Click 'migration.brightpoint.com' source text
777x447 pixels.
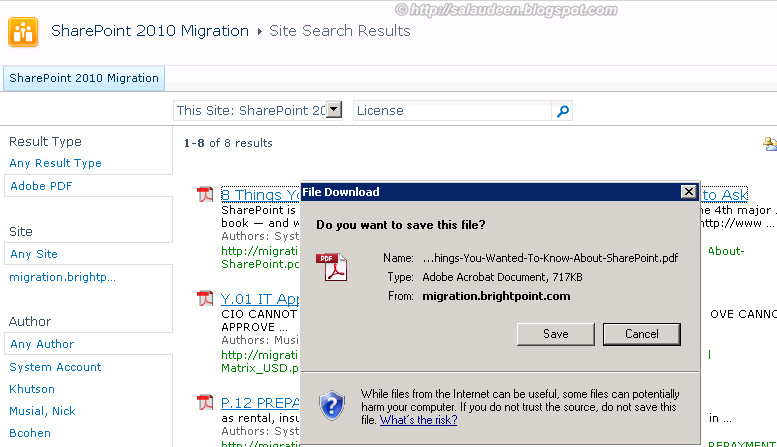pyautogui.click(x=496, y=296)
